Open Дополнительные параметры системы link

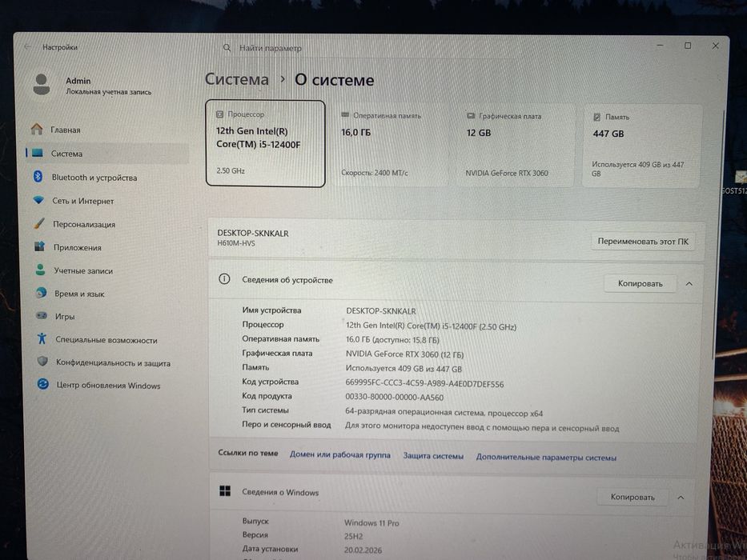[546, 457]
